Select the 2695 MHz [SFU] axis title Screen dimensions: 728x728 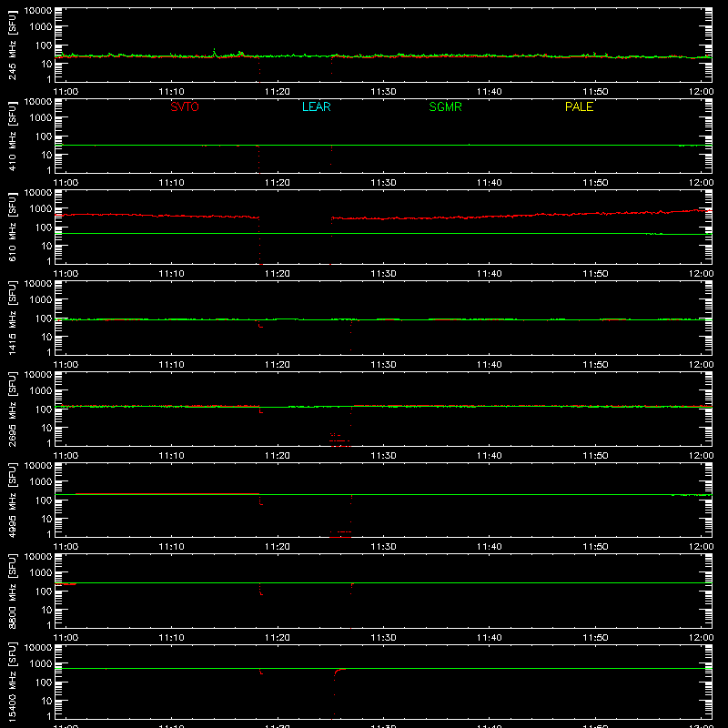pyautogui.click(x=12, y=409)
